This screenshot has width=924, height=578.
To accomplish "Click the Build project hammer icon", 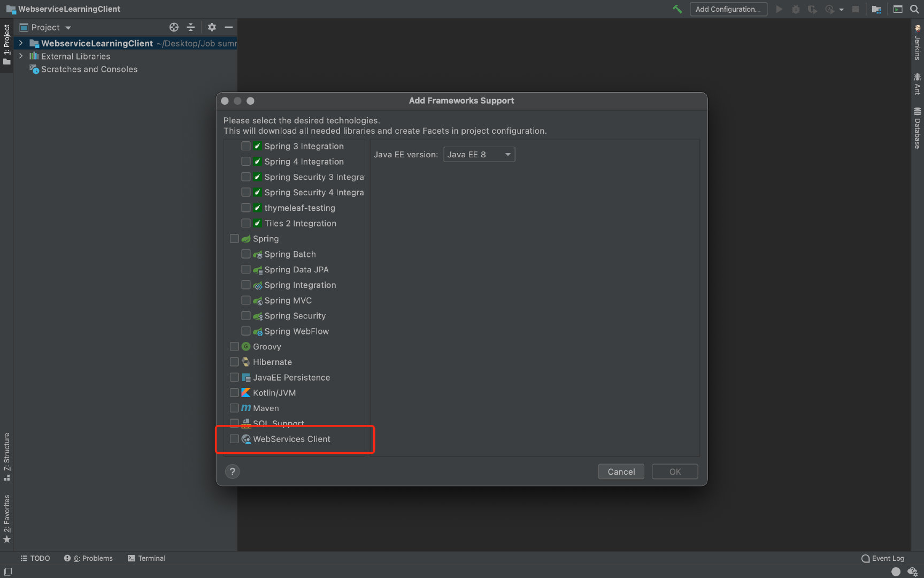I will coord(677,9).
